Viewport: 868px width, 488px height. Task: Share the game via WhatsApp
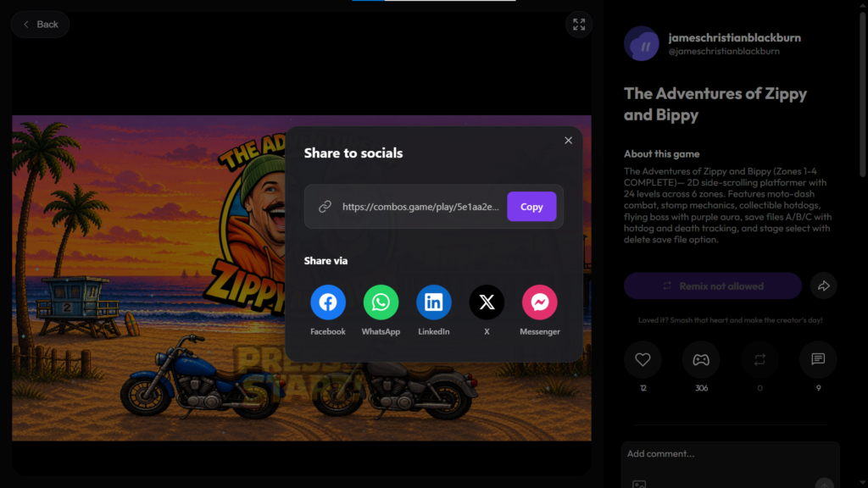click(x=381, y=302)
